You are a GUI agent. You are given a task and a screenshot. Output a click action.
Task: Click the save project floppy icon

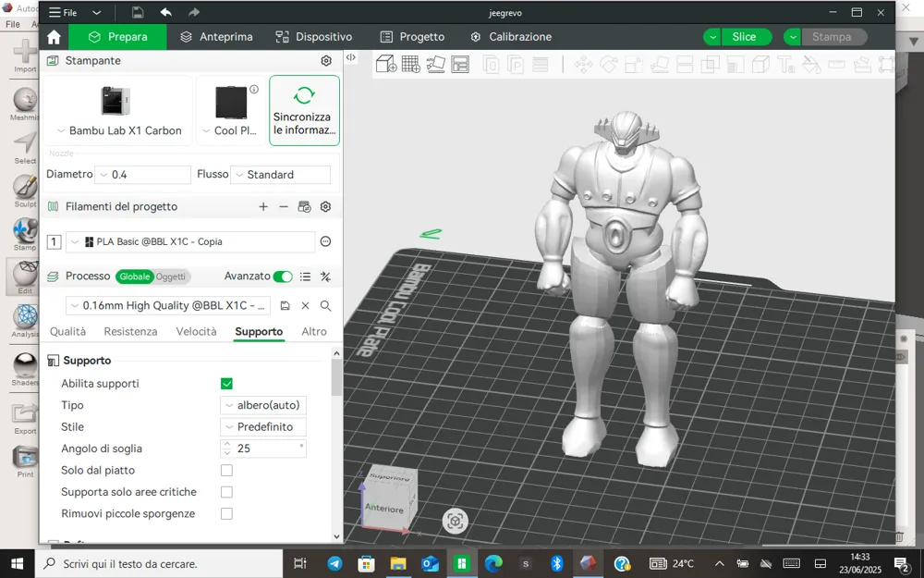point(138,12)
